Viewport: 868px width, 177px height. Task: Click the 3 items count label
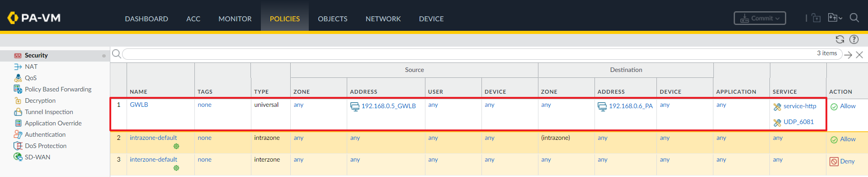pyautogui.click(x=827, y=53)
